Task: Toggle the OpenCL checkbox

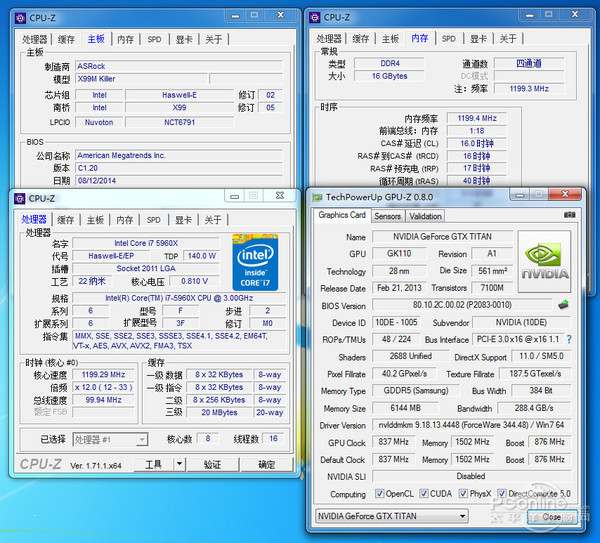Action: point(381,494)
